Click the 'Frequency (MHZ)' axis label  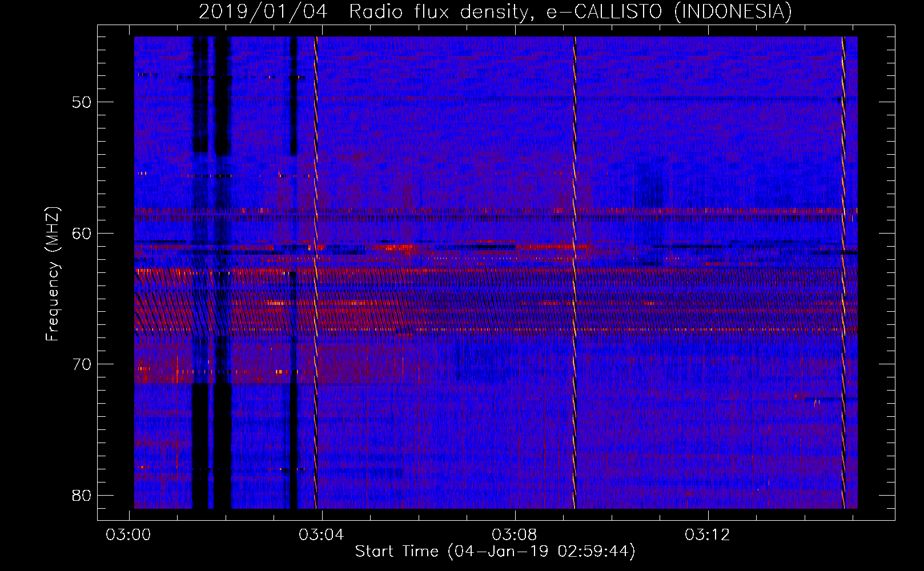coord(53,274)
